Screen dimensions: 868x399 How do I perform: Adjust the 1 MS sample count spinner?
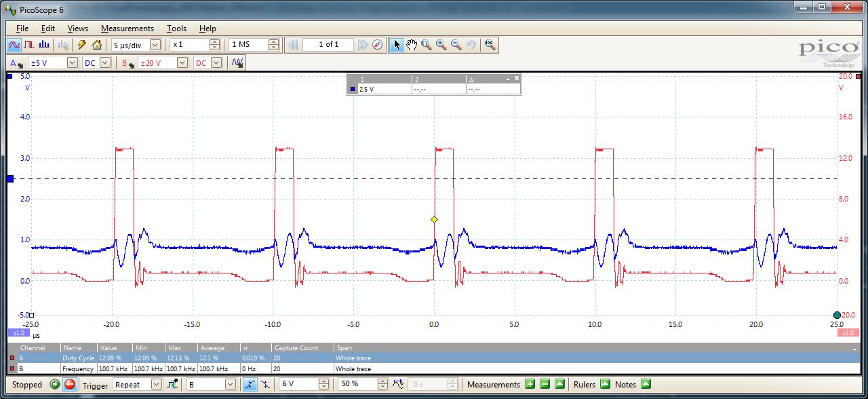pos(273,45)
